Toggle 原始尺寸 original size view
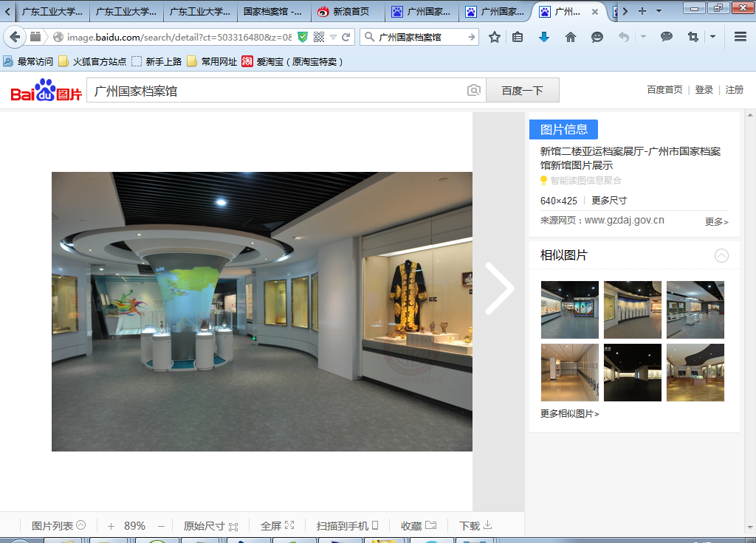 tap(210, 526)
